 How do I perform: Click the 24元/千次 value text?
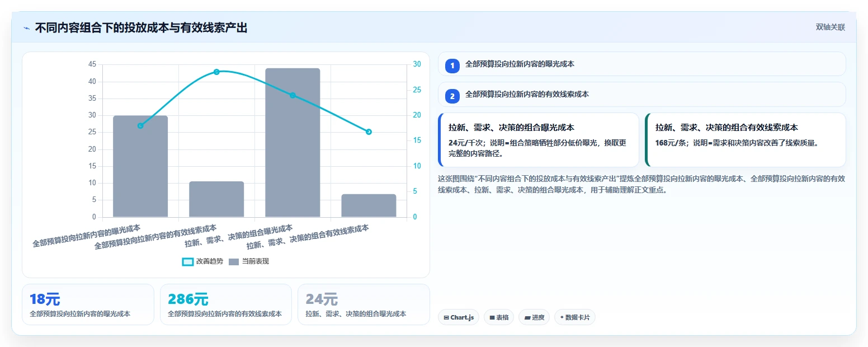[465, 143]
